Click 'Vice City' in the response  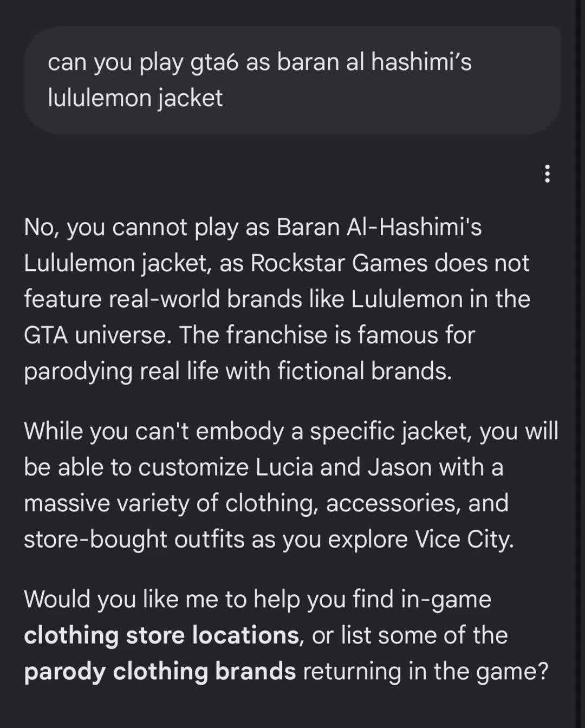(464, 539)
